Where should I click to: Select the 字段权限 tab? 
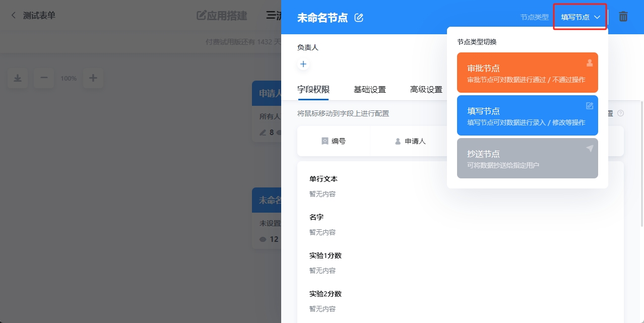click(313, 89)
